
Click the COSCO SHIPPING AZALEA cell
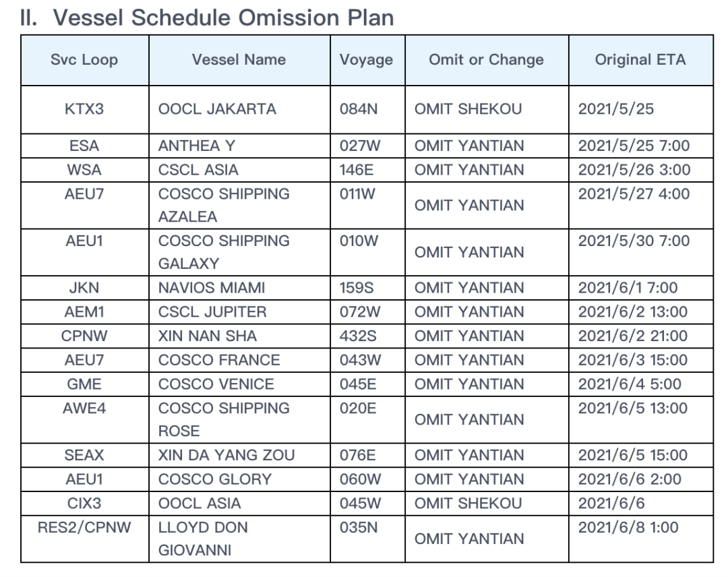click(224, 205)
